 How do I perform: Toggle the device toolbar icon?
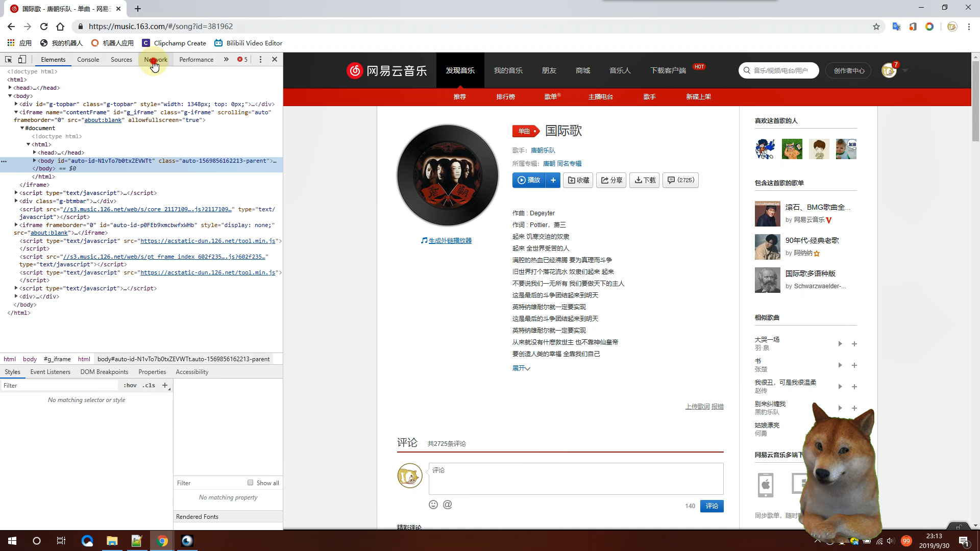coord(22,60)
